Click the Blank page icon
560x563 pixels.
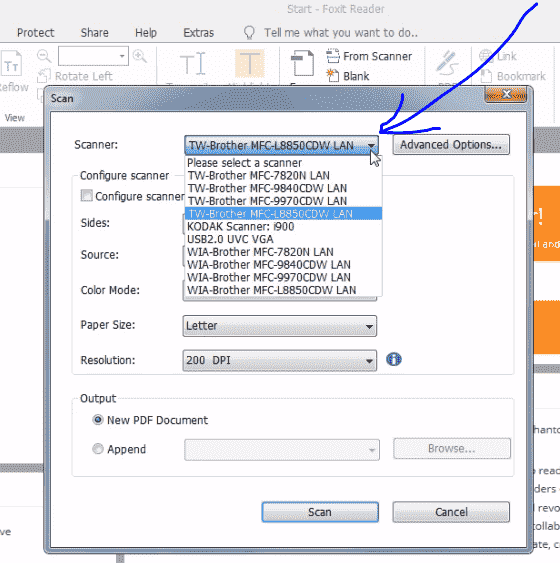(x=333, y=76)
